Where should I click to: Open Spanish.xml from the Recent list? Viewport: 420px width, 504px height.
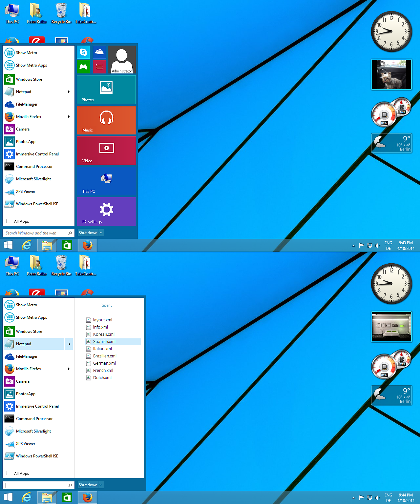(x=104, y=341)
